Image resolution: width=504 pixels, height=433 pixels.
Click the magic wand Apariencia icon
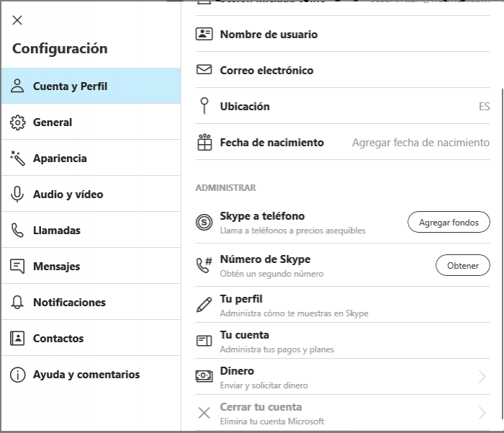click(17, 159)
